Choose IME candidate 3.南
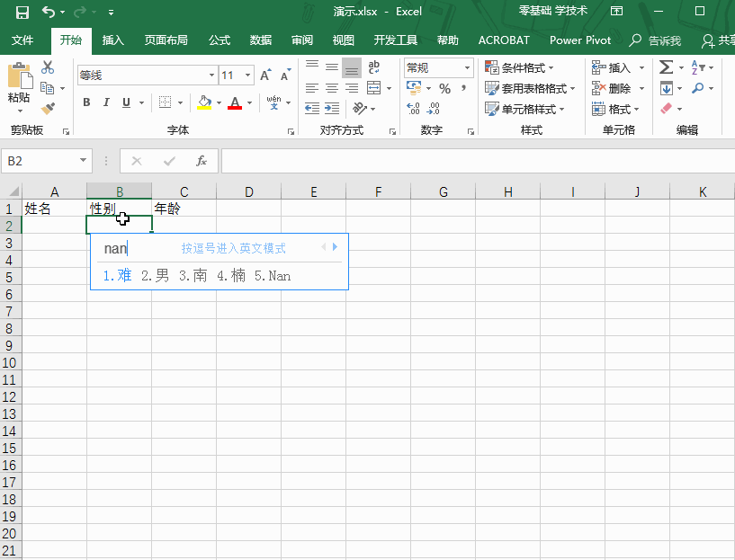Viewport: 735px width, 560px height. (193, 275)
